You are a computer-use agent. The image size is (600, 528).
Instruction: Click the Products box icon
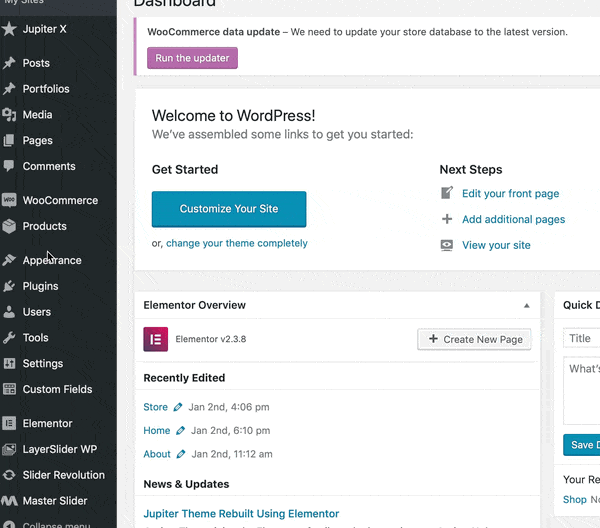pos(9,226)
